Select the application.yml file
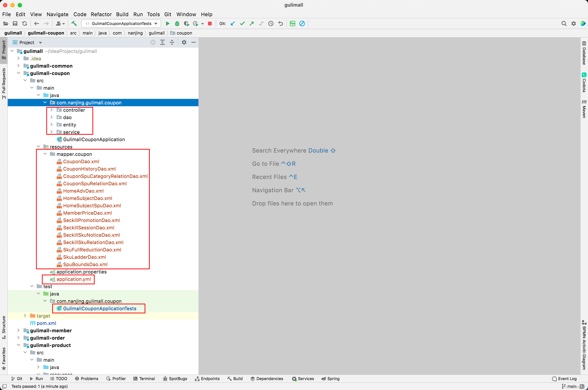 click(73, 279)
